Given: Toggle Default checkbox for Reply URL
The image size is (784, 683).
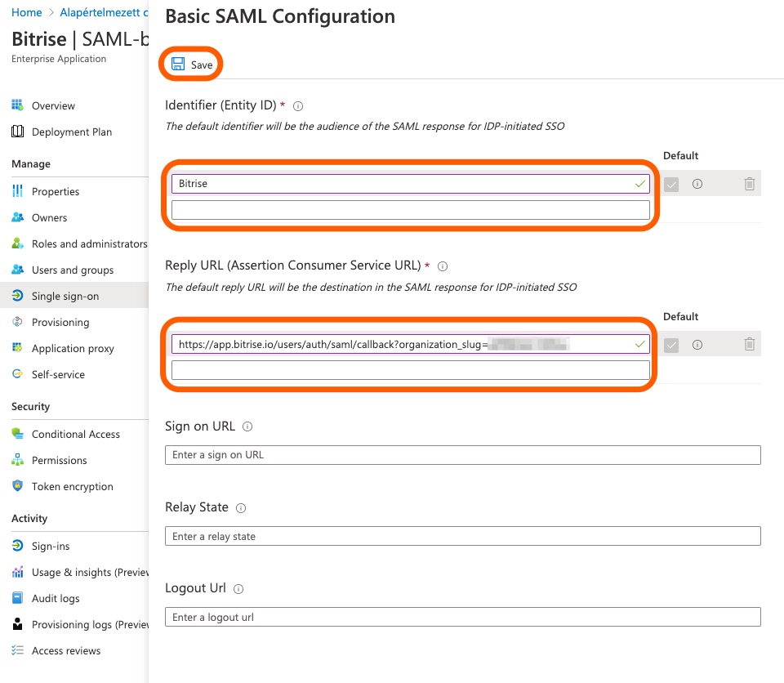Looking at the screenshot, I should click(x=671, y=346).
